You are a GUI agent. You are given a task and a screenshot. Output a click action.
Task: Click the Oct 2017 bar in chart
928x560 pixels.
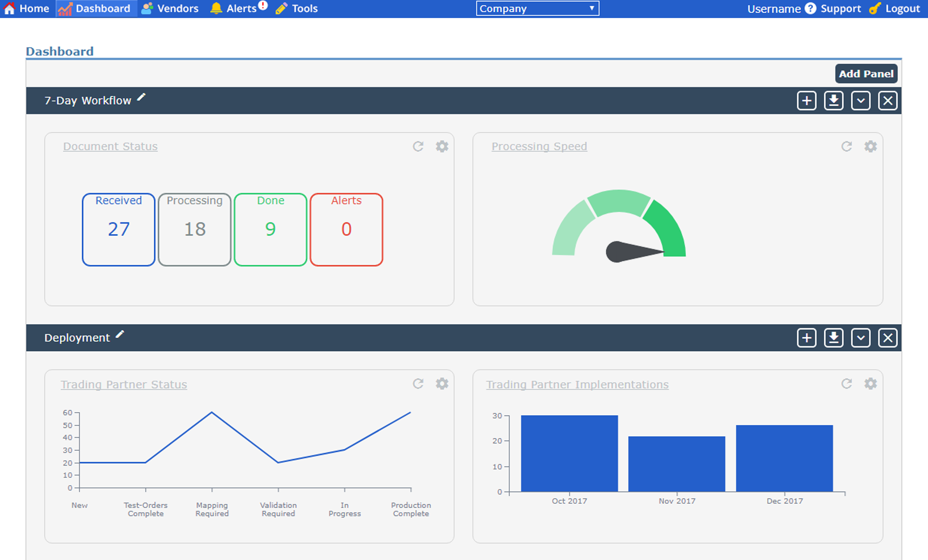[569, 453]
